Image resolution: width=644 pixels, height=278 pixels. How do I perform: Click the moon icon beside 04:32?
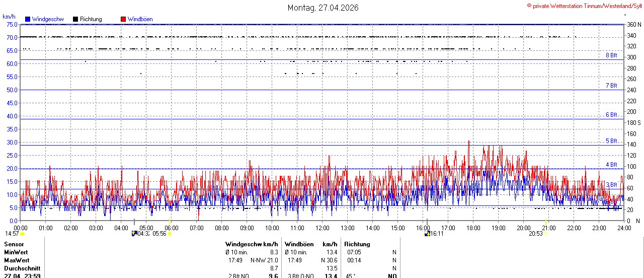pyautogui.click(x=134, y=234)
